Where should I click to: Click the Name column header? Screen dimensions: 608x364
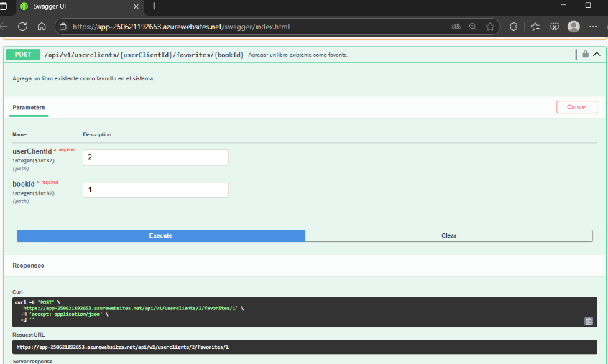click(19, 134)
